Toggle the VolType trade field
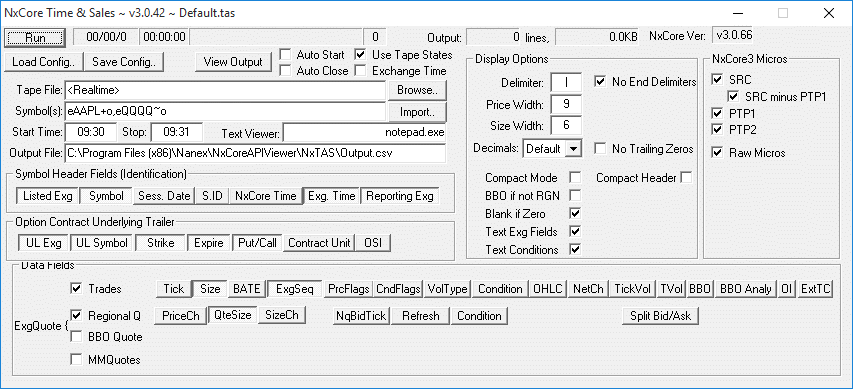The image size is (853, 389). click(448, 289)
